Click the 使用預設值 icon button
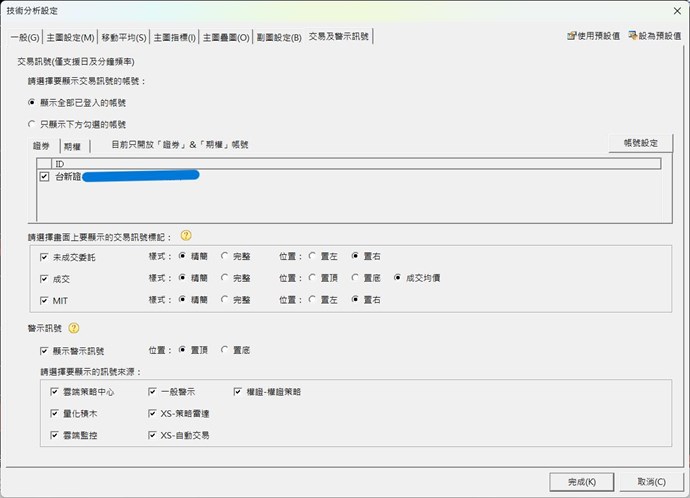Image resolution: width=690 pixels, height=498 pixels. [x=593, y=35]
